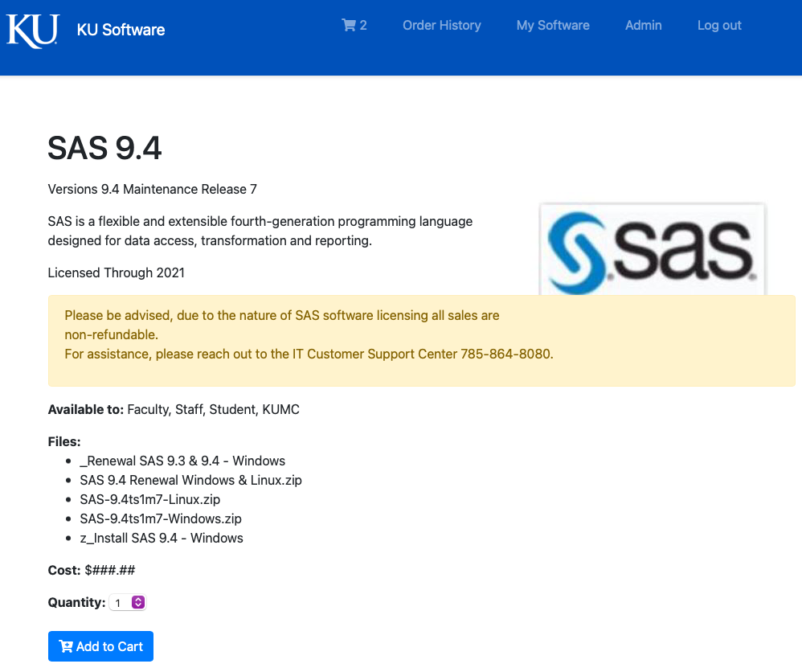802x672 pixels.
Task: Open Order History page
Action: click(x=441, y=25)
